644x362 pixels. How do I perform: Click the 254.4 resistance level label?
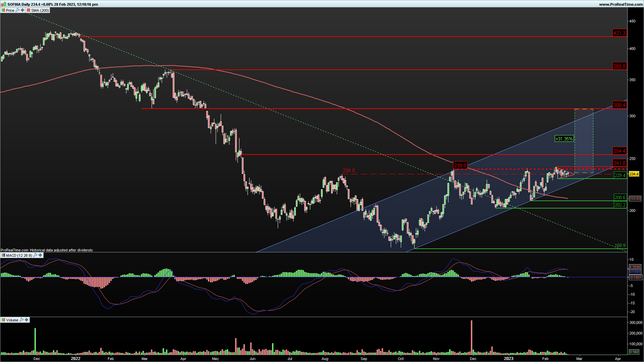tap(619, 151)
